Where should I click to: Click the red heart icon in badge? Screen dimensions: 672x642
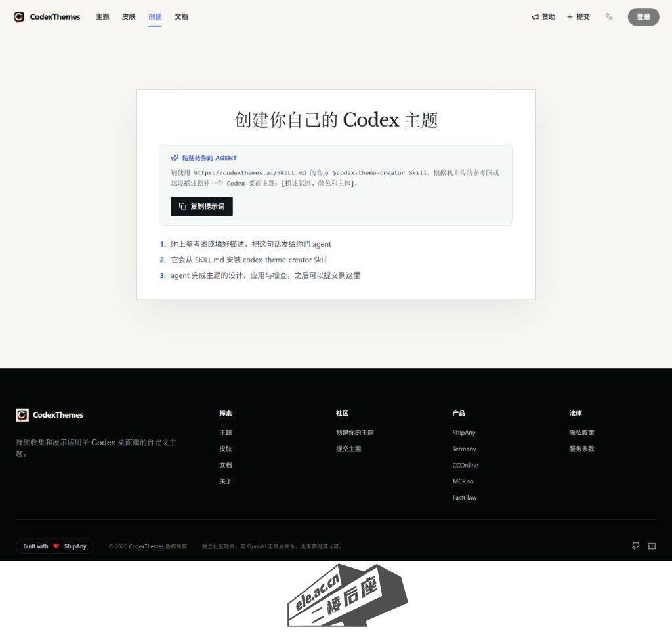(x=56, y=546)
